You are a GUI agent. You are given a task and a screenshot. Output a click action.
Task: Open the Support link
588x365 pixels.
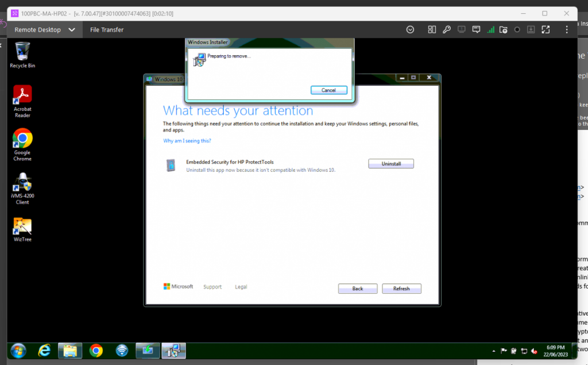point(212,287)
